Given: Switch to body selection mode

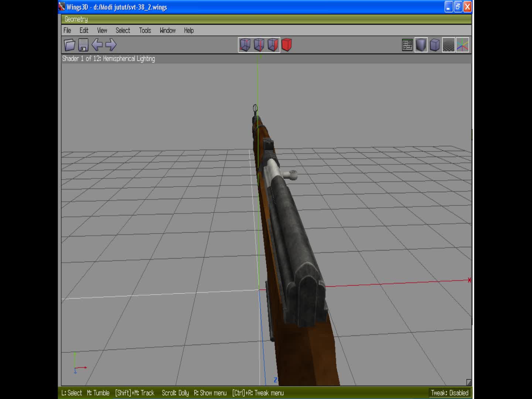Looking at the screenshot, I should 287,45.
